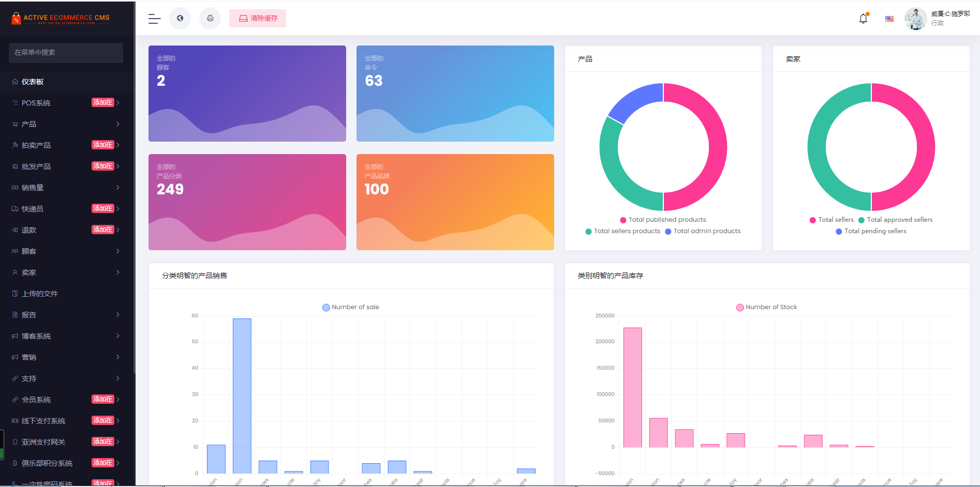Image resolution: width=980 pixels, height=487 pixels.
Task: Click the user avatar photo
Action: 915,19
